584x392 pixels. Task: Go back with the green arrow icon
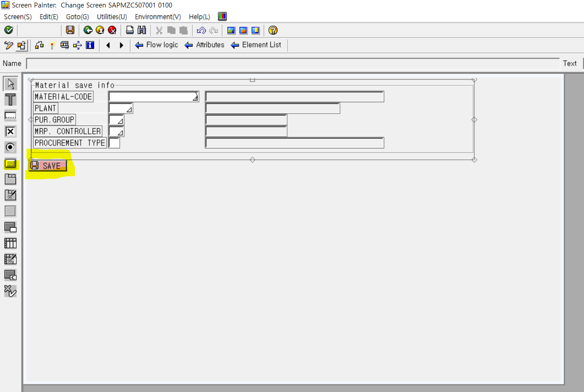[x=88, y=30]
